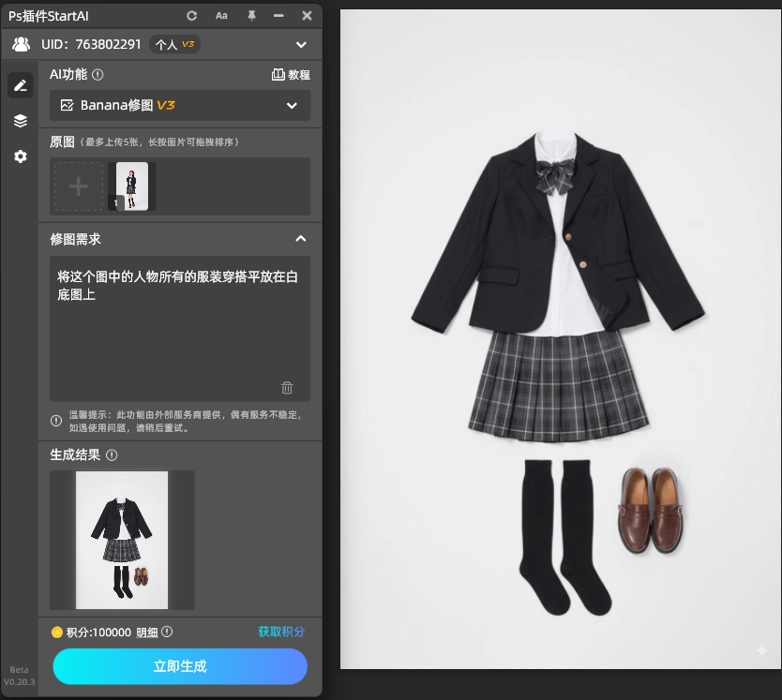Click the plus button to upload an original image
The width and height of the screenshot is (782, 700).
point(78,186)
